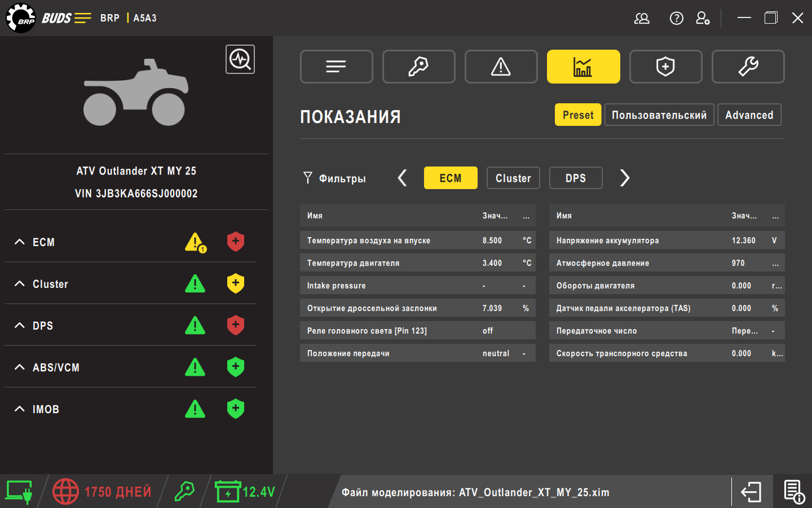Click the exit/disconnect icon in bottom bar
This screenshot has height=508, width=812.
click(751, 492)
